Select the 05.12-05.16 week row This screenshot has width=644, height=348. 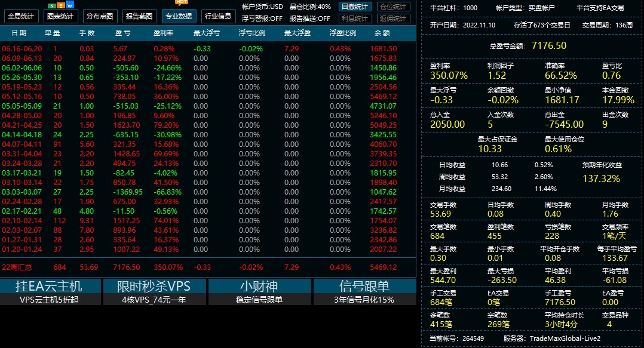(x=208, y=97)
